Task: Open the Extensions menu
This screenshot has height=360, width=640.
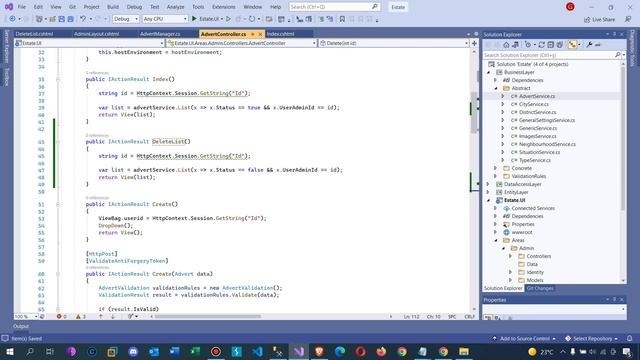Action: tap(224, 7)
